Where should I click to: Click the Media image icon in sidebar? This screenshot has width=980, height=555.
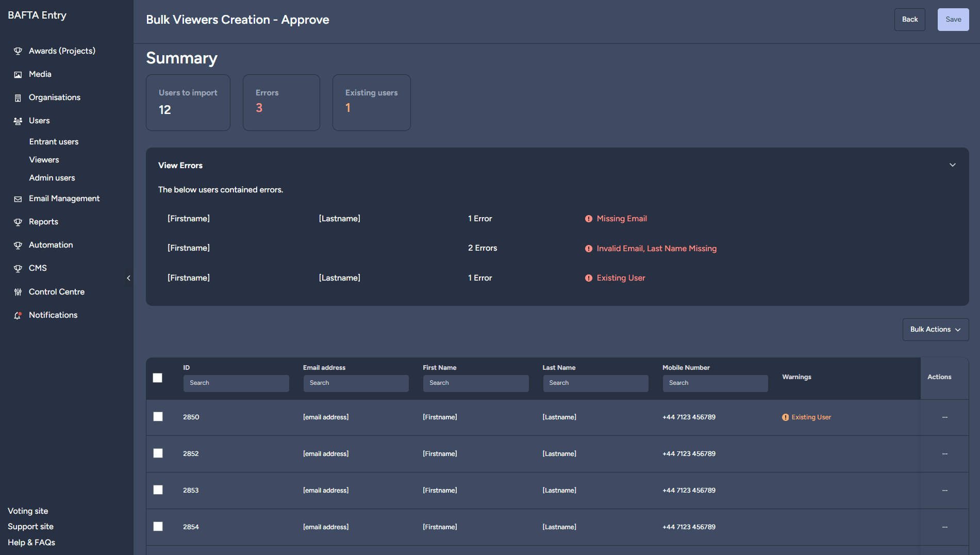click(x=18, y=74)
